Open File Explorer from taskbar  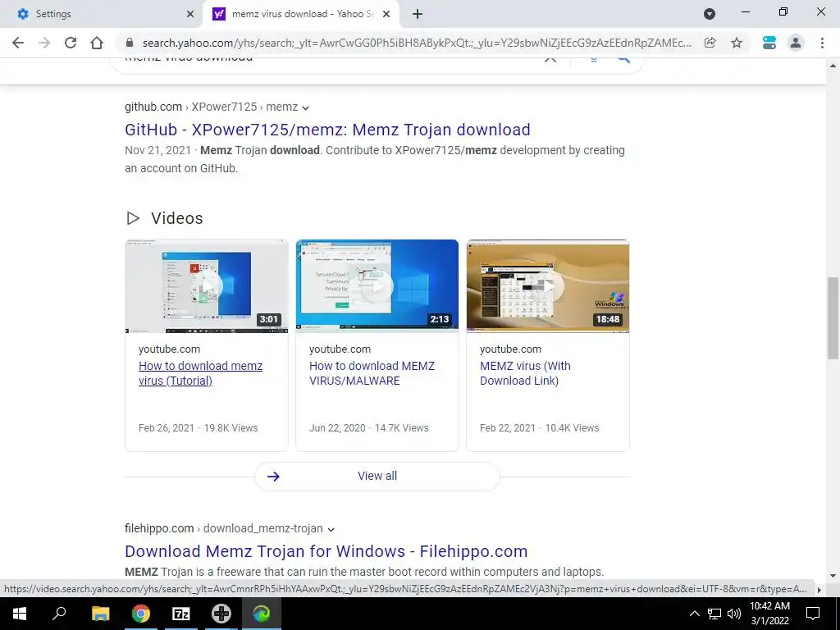[x=100, y=614]
